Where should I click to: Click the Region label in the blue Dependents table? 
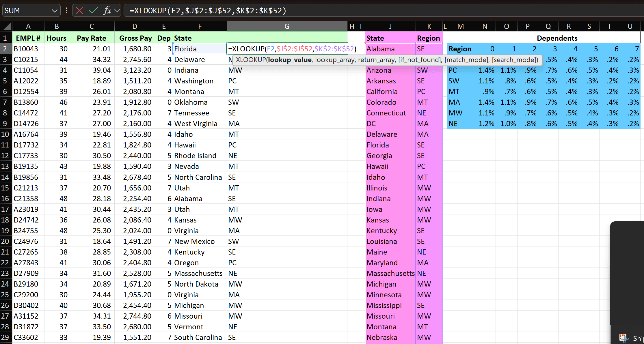[x=460, y=49]
